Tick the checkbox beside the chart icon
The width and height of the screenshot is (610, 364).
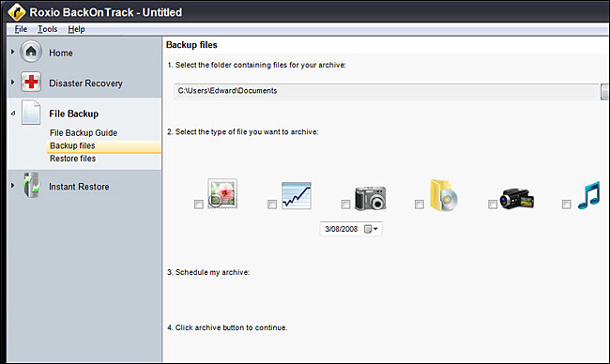pyautogui.click(x=272, y=205)
